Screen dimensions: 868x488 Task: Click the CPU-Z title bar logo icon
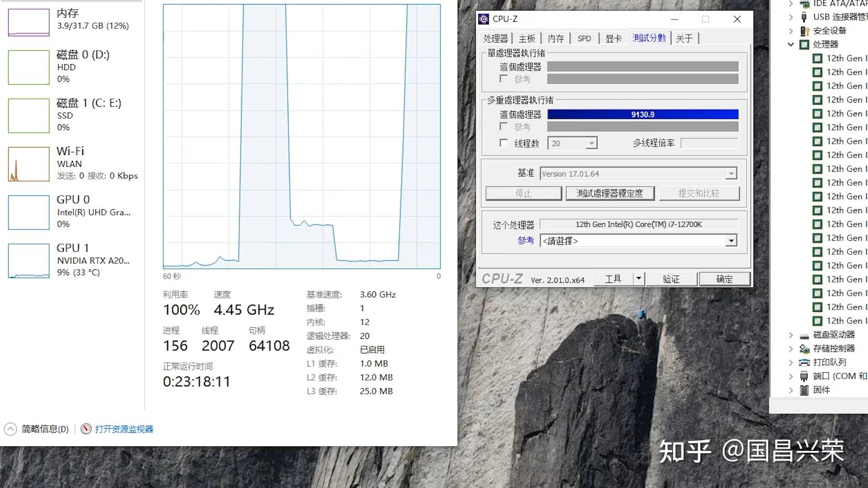coord(484,19)
